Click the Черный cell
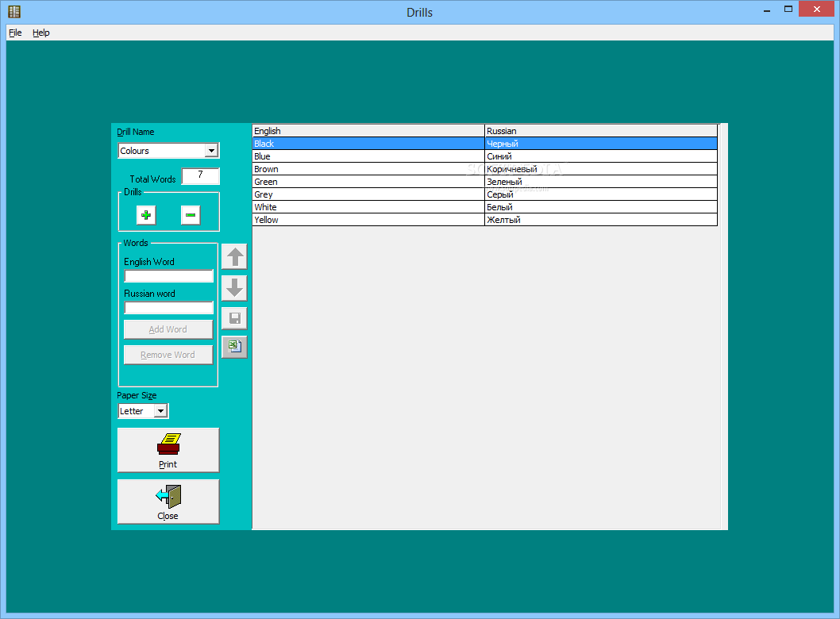 pyautogui.click(x=601, y=144)
